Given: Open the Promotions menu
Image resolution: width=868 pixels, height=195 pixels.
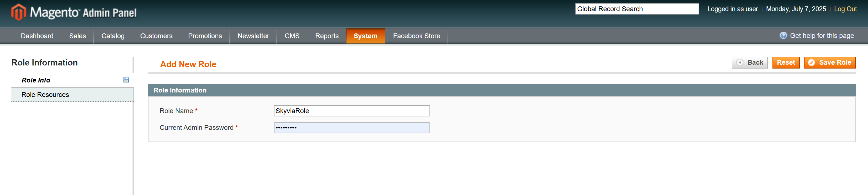Looking at the screenshot, I should pos(205,36).
